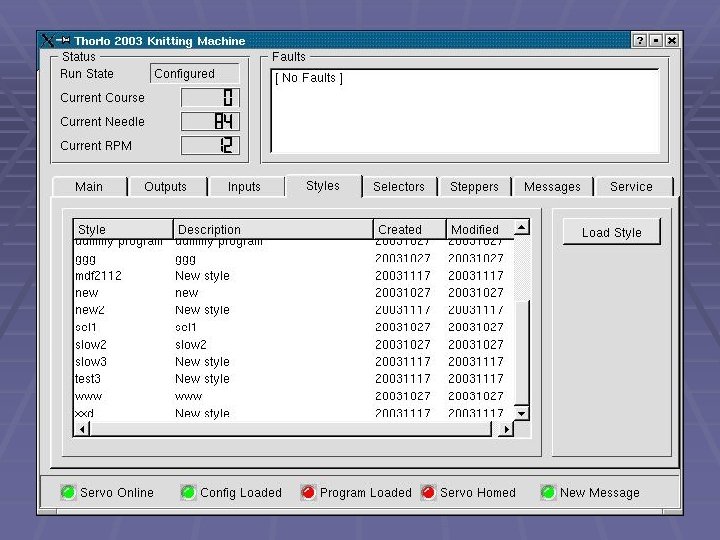Click the slow2 description cell
The image size is (720, 540).
pyautogui.click(x=191, y=345)
